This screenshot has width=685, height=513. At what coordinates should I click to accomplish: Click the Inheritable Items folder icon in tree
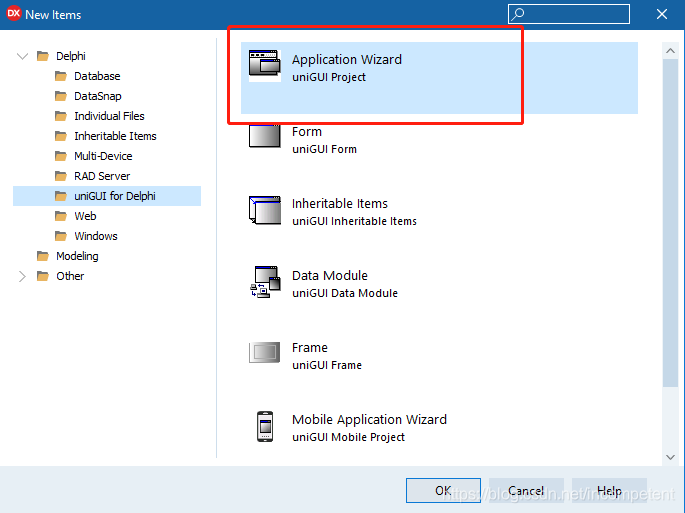pyautogui.click(x=61, y=136)
